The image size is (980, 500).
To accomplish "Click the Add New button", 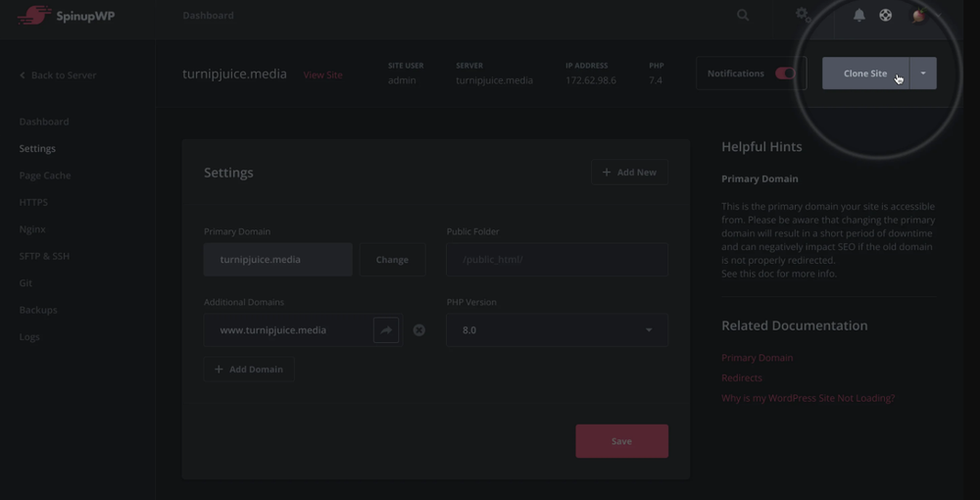I will [x=629, y=172].
